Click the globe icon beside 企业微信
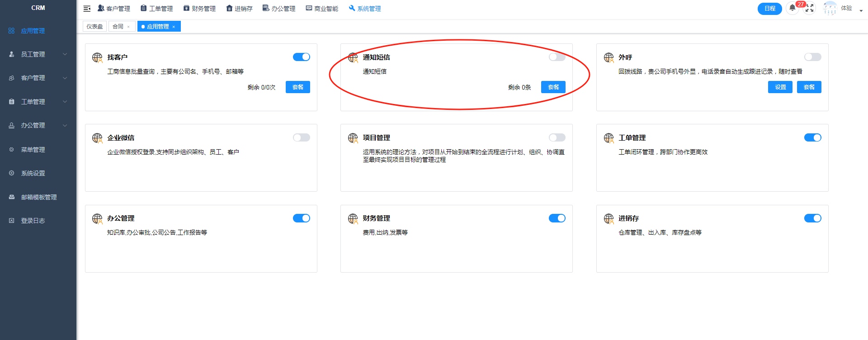The image size is (868, 340). pyautogui.click(x=97, y=138)
